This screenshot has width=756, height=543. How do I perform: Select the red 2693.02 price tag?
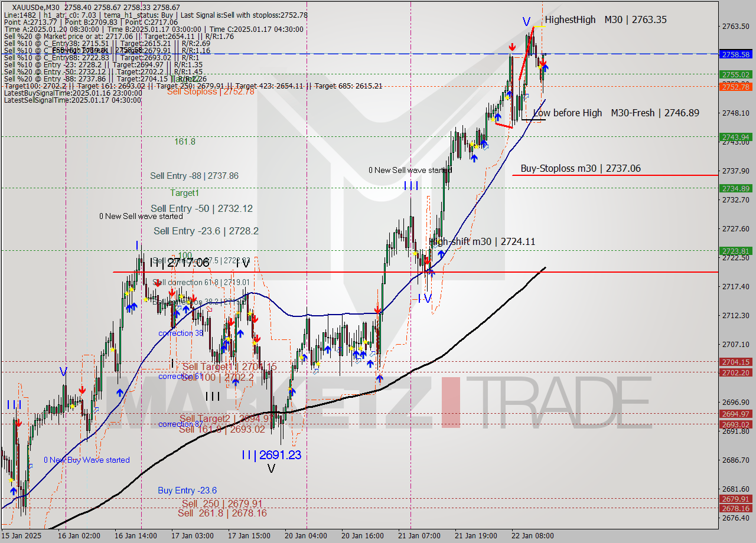click(x=736, y=424)
